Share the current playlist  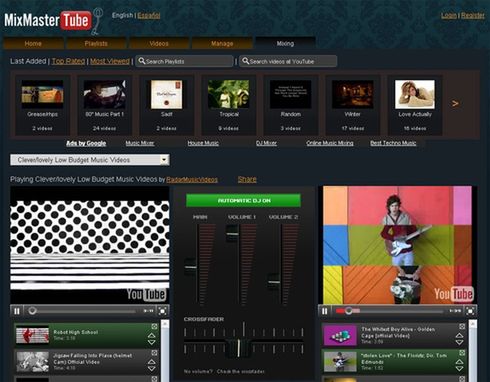click(x=247, y=179)
